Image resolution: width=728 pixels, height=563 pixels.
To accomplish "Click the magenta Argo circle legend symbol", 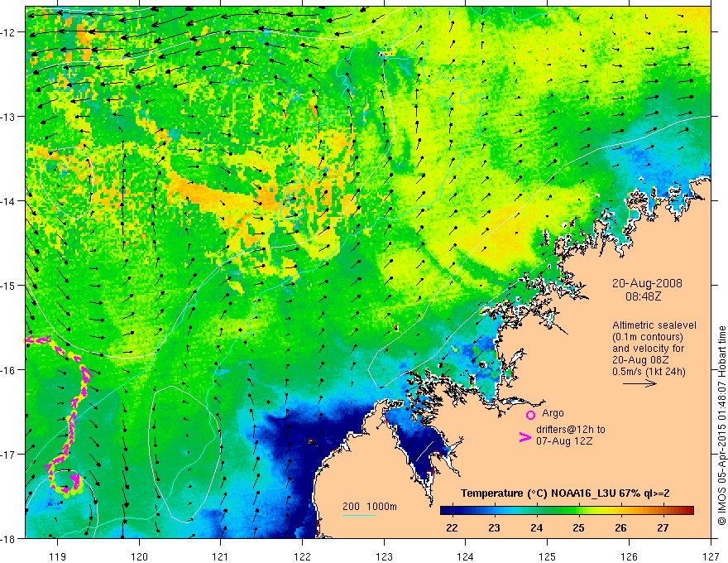I will click(530, 415).
